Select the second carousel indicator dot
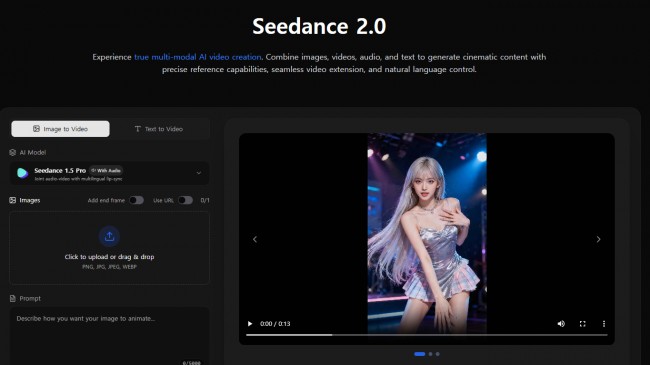The image size is (650, 365). point(430,354)
